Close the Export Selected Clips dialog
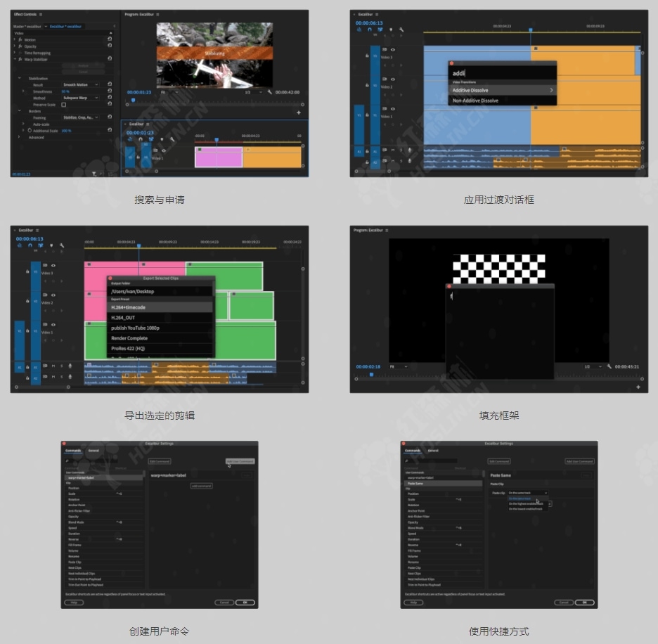658x644 pixels. tap(110, 278)
